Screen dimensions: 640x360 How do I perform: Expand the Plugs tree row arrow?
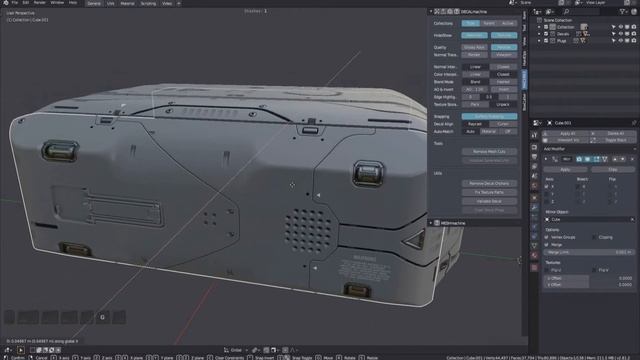[x=539, y=41]
